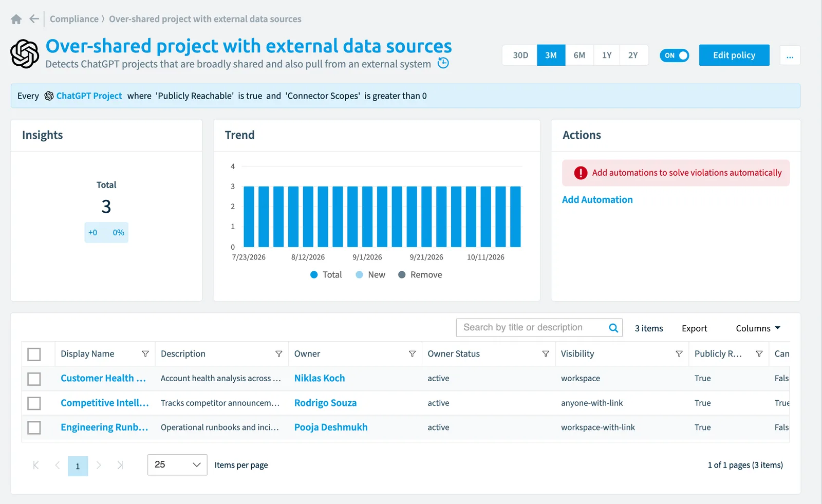Select the 3M time range

(x=551, y=55)
